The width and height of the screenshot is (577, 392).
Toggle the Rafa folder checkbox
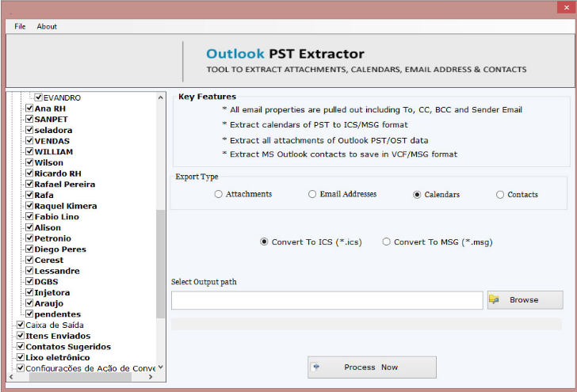[29, 195]
